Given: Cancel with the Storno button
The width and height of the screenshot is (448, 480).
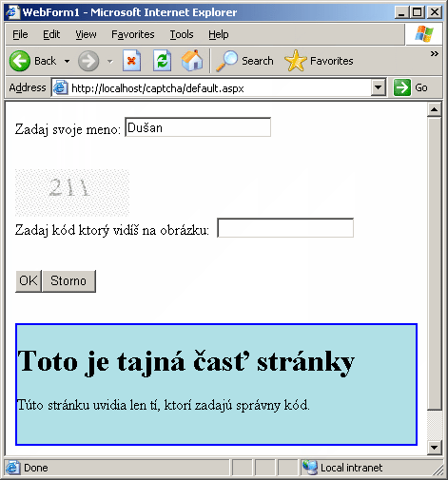Looking at the screenshot, I should pos(68,281).
